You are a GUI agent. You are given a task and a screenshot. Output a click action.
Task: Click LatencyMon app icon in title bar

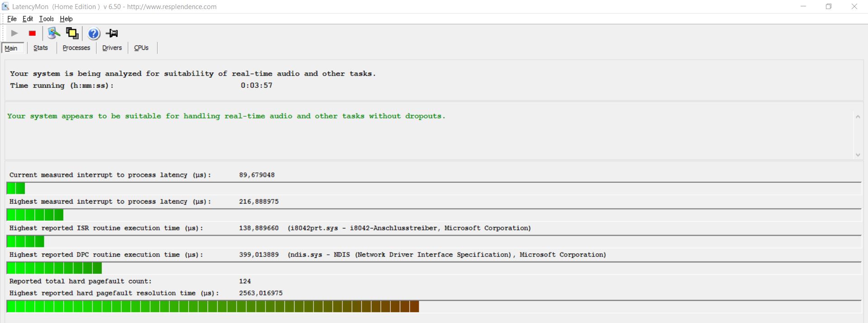pos(5,6)
